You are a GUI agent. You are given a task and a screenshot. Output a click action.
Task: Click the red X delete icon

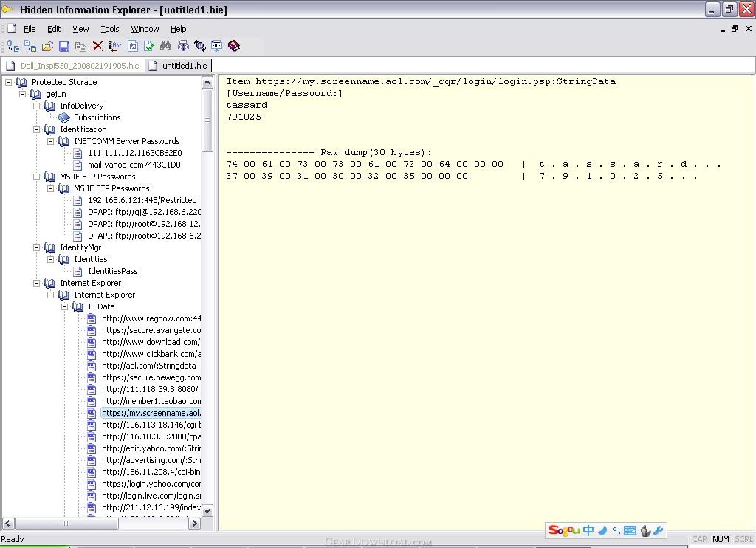(x=98, y=46)
